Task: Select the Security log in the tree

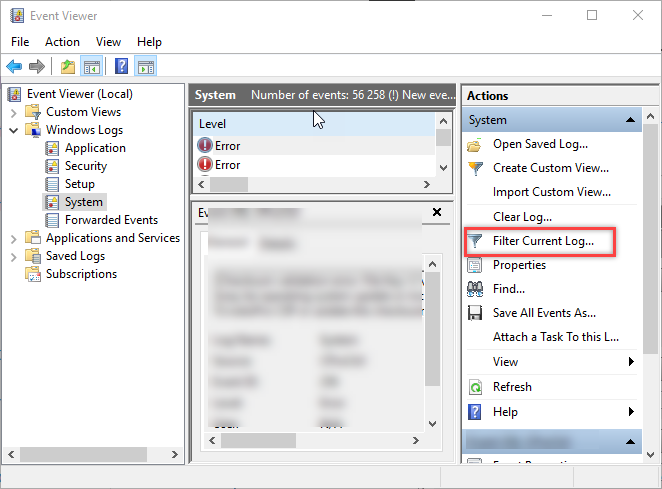Action: click(x=86, y=166)
